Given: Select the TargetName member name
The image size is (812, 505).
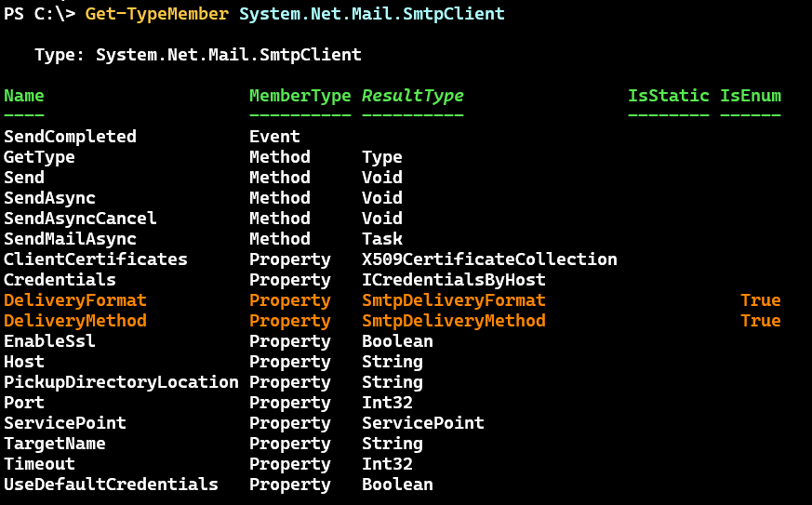Looking at the screenshot, I should (x=54, y=444).
